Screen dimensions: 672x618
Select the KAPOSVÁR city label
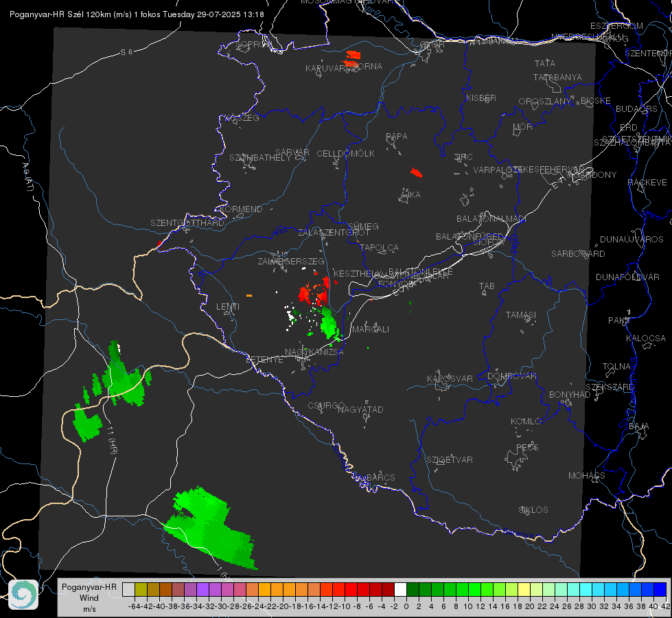[450, 378]
